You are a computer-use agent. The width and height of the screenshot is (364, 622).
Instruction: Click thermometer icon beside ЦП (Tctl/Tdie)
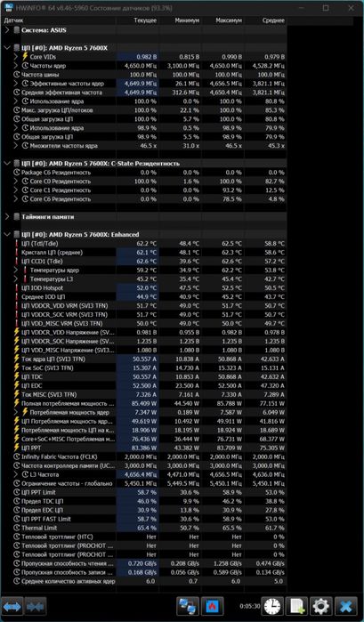[x=17, y=244]
